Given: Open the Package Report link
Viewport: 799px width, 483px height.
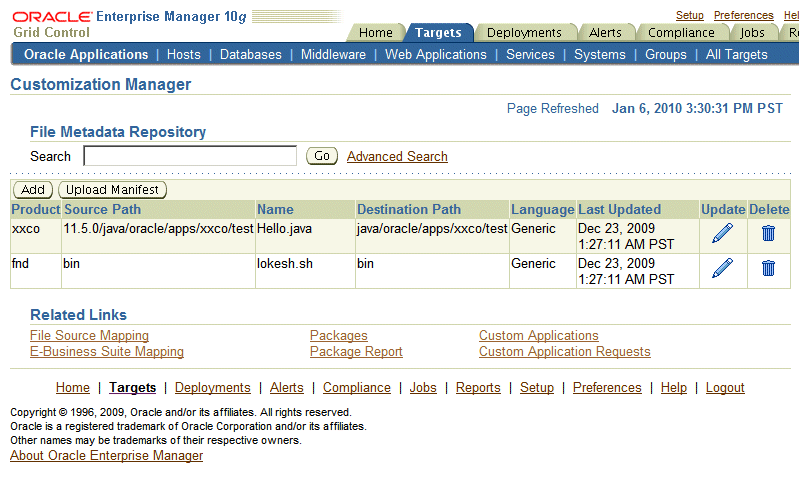Looking at the screenshot, I should click(x=356, y=352).
